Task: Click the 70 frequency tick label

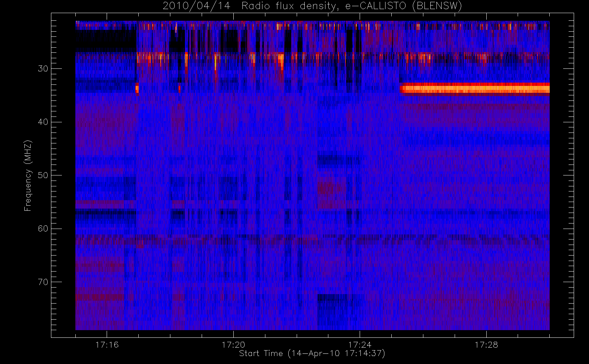Action: coord(43,282)
